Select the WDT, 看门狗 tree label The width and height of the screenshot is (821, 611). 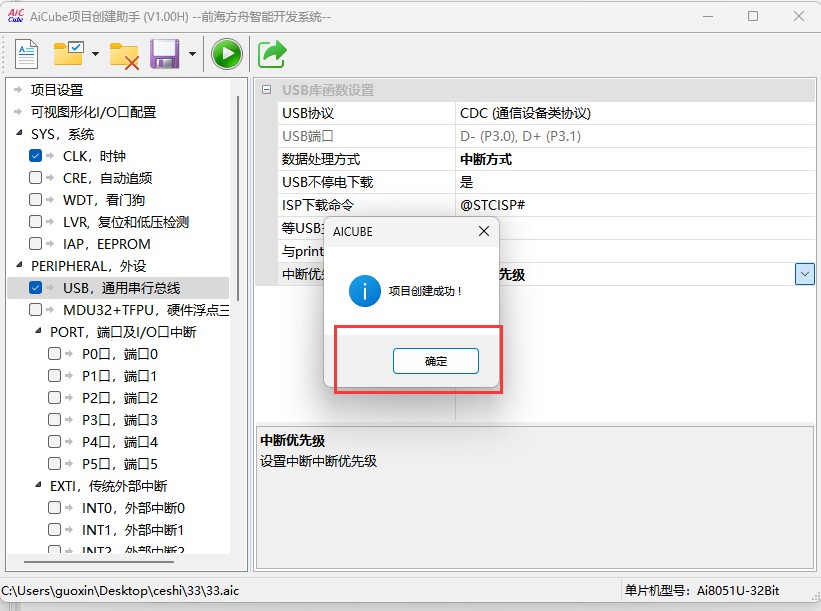coord(104,200)
